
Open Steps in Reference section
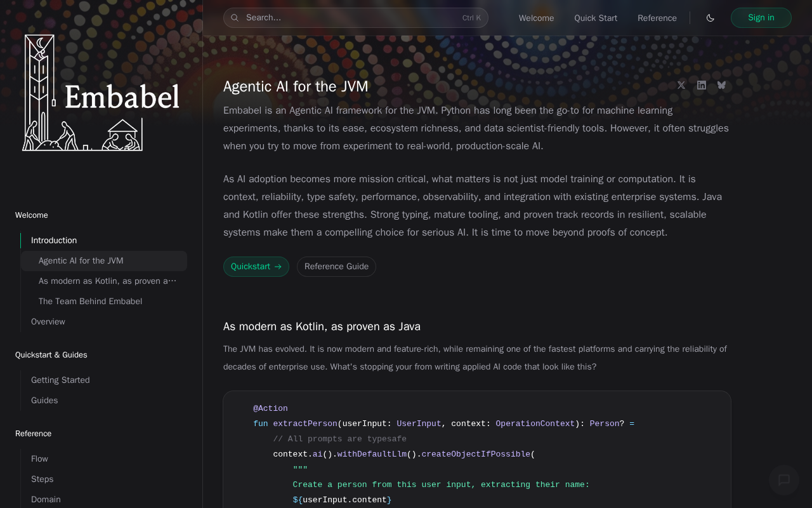pyautogui.click(x=103, y=479)
